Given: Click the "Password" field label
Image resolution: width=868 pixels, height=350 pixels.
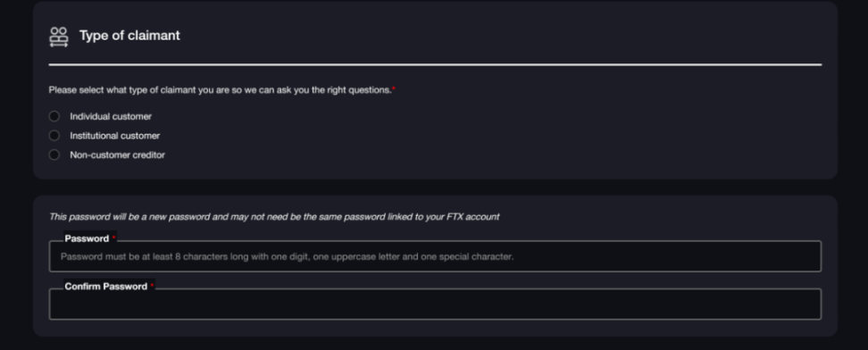Looking at the screenshot, I should coord(87,238).
